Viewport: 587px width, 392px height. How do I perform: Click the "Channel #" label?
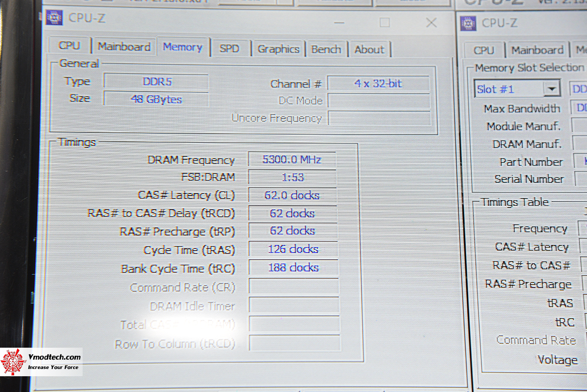296,84
